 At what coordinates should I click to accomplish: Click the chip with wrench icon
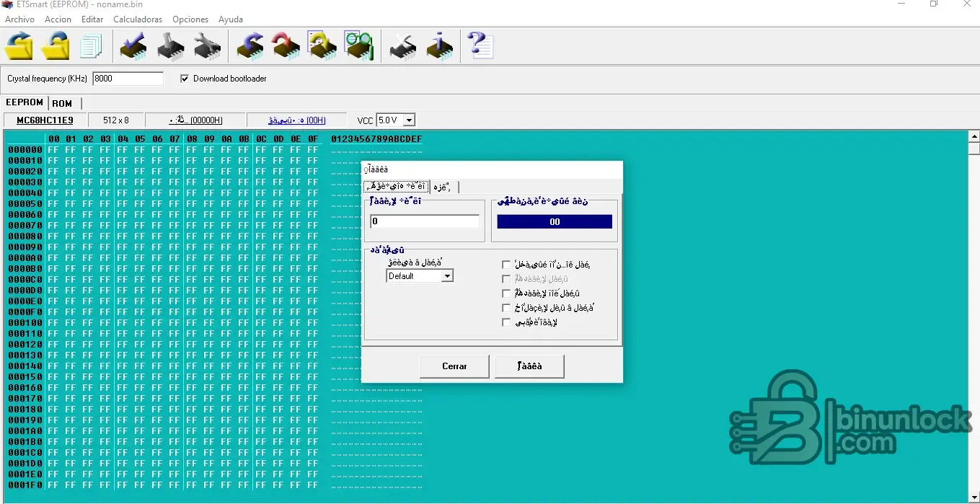(x=207, y=46)
